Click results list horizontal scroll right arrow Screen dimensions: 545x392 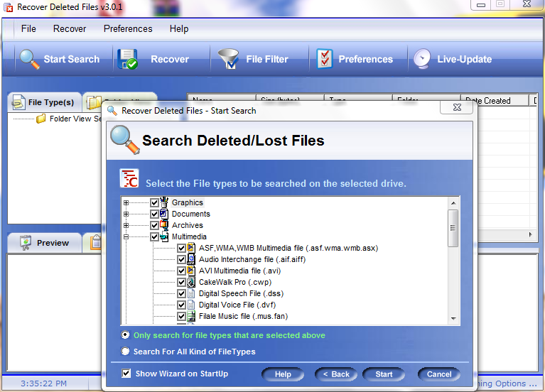coord(530,234)
